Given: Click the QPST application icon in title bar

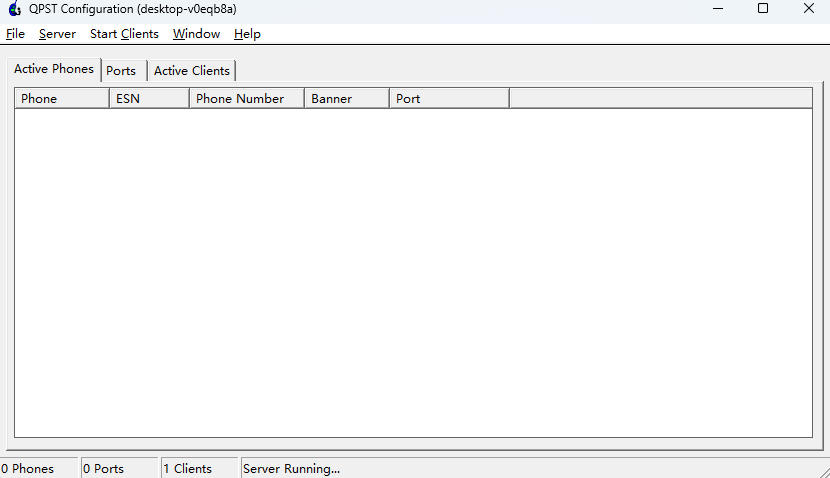Looking at the screenshot, I should pyautogui.click(x=14, y=9).
